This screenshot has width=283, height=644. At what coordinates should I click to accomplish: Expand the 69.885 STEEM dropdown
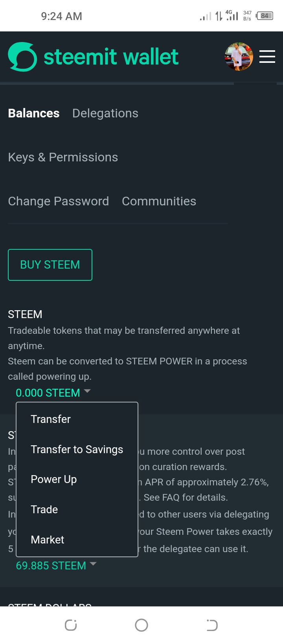[x=56, y=565]
